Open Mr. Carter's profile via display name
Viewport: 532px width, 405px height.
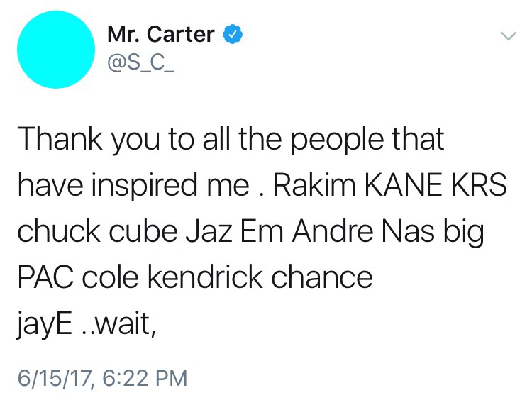(x=161, y=34)
